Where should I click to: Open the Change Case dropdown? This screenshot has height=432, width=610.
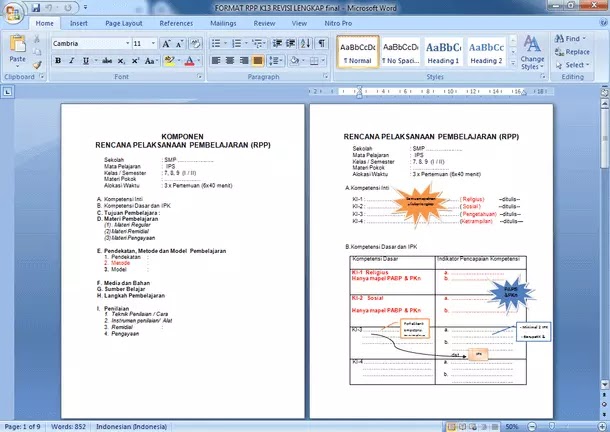point(151,61)
